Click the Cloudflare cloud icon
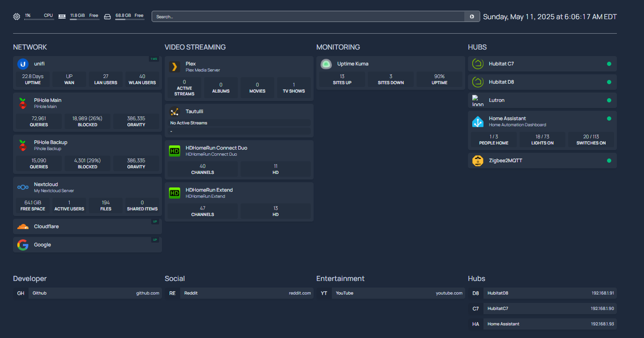 click(23, 227)
